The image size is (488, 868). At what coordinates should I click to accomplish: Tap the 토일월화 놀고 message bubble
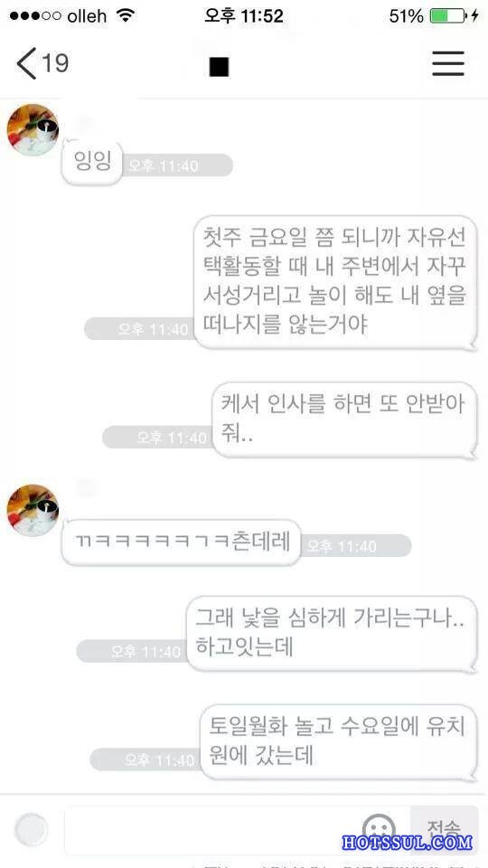pos(338,742)
